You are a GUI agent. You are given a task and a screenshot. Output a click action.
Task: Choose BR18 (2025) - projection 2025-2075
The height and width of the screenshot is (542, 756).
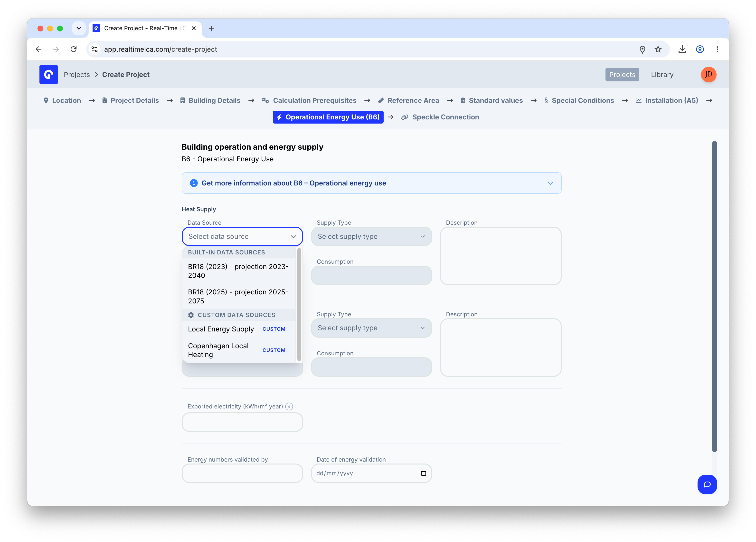[239, 296]
